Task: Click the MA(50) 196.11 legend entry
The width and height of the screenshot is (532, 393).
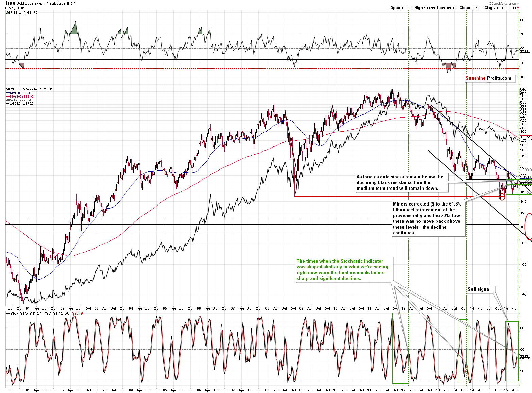Action: coord(21,93)
